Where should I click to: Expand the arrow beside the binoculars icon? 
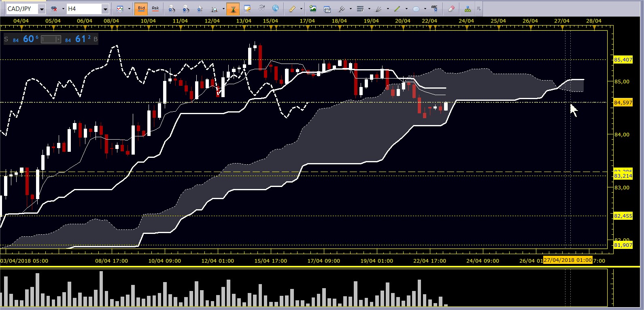click(x=64, y=8)
